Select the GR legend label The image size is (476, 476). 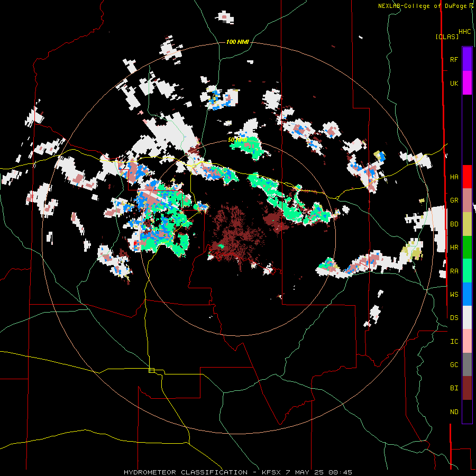[x=454, y=200]
